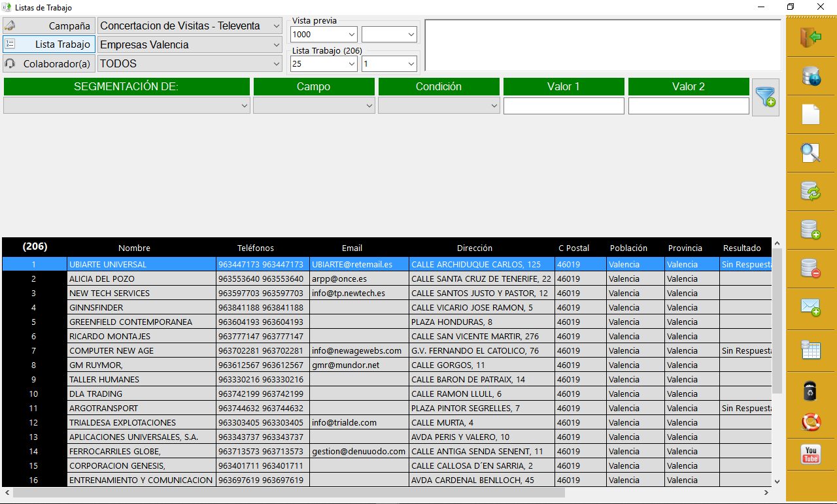Click the Teléfonos column header
The image size is (837, 504).
click(x=256, y=248)
